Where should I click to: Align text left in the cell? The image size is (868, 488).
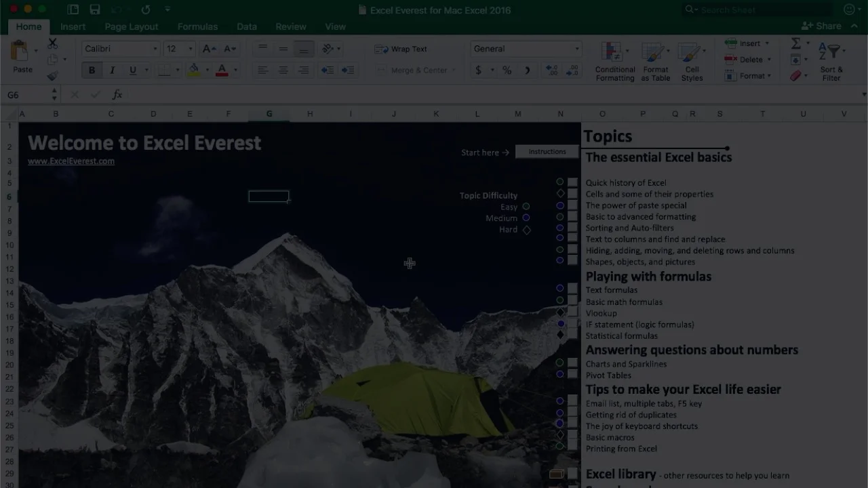coord(262,70)
